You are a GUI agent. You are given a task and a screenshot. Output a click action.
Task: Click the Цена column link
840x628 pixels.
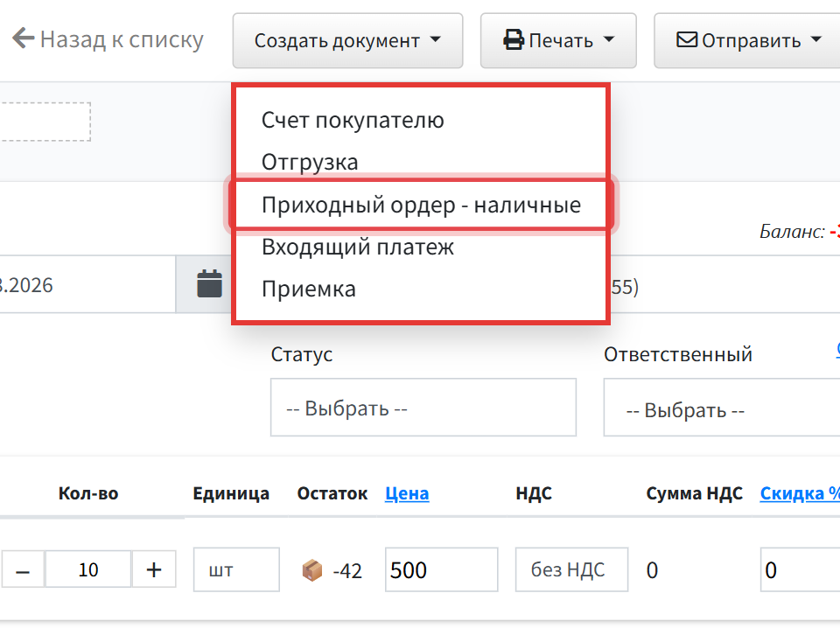(x=407, y=493)
